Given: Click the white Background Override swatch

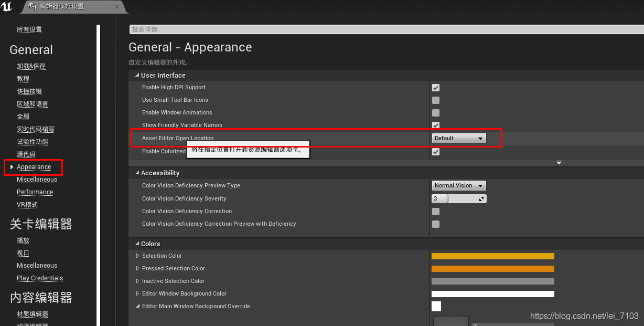Looking at the screenshot, I should (436, 307).
